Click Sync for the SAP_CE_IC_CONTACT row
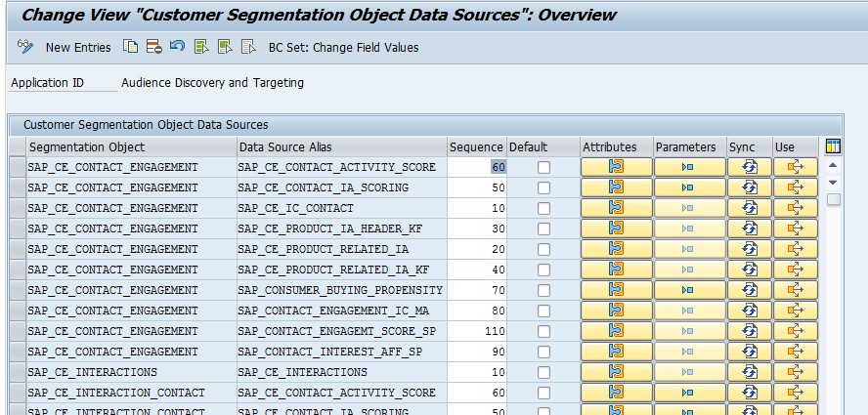This screenshot has height=415, width=868. [x=750, y=208]
